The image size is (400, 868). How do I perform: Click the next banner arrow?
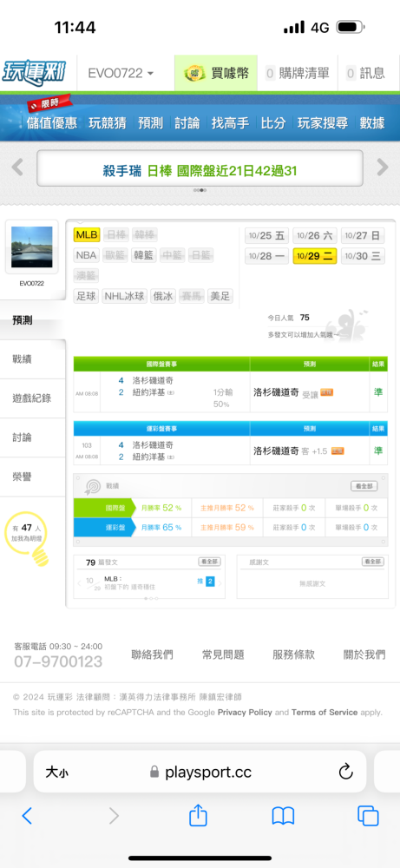click(383, 168)
